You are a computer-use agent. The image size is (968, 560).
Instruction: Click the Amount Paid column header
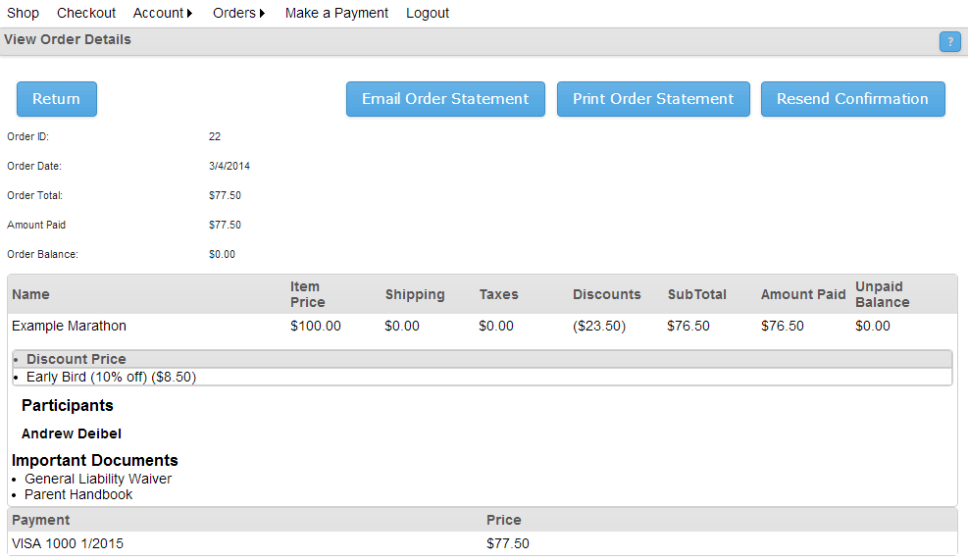point(803,294)
